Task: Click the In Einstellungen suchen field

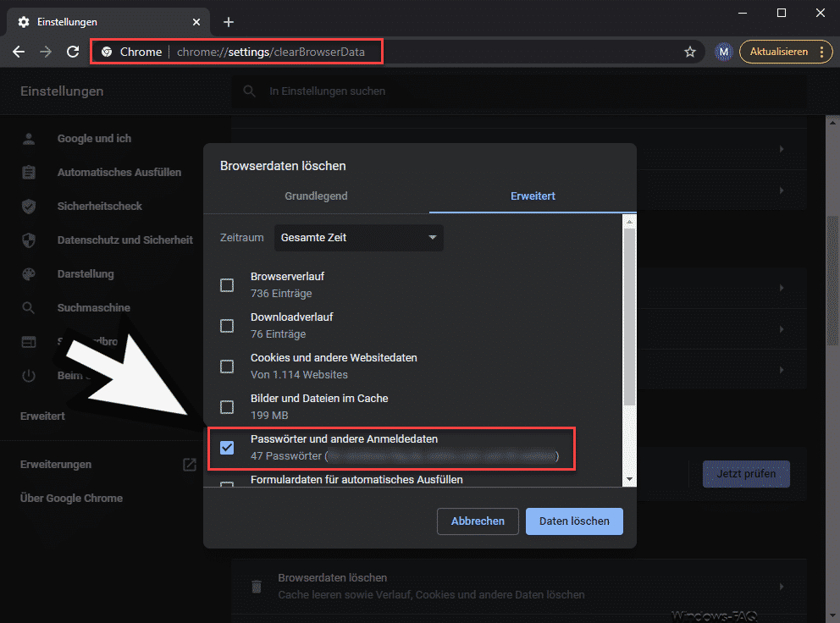Action: 518,91
